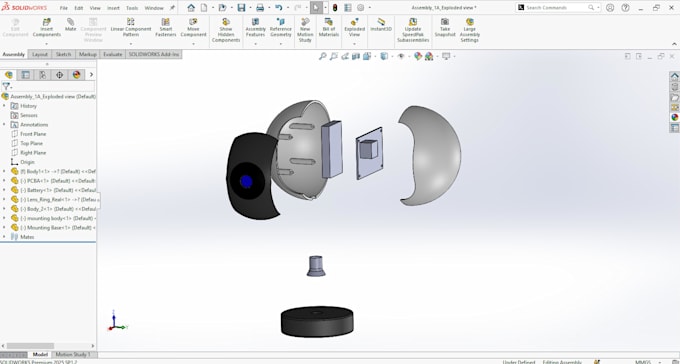Open the DisplayManager tab

pos(76,75)
